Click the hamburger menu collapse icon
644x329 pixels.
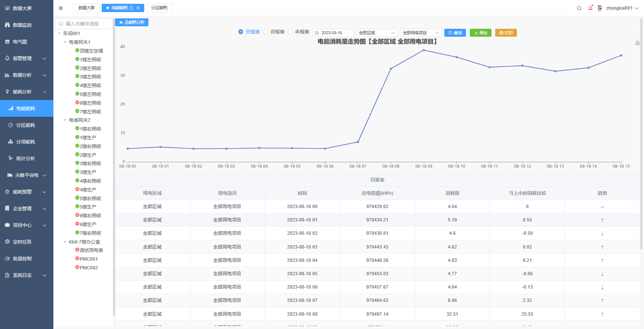point(60,8)
